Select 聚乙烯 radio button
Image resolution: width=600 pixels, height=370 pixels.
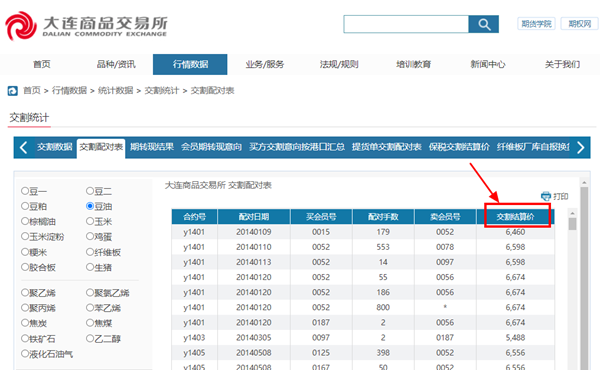25,293
